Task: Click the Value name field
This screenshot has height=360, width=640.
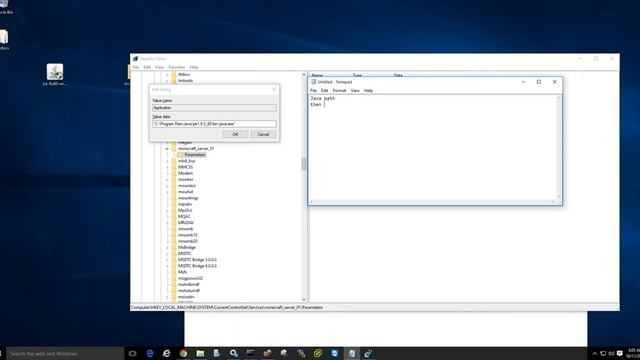Action: pos(214,108)
